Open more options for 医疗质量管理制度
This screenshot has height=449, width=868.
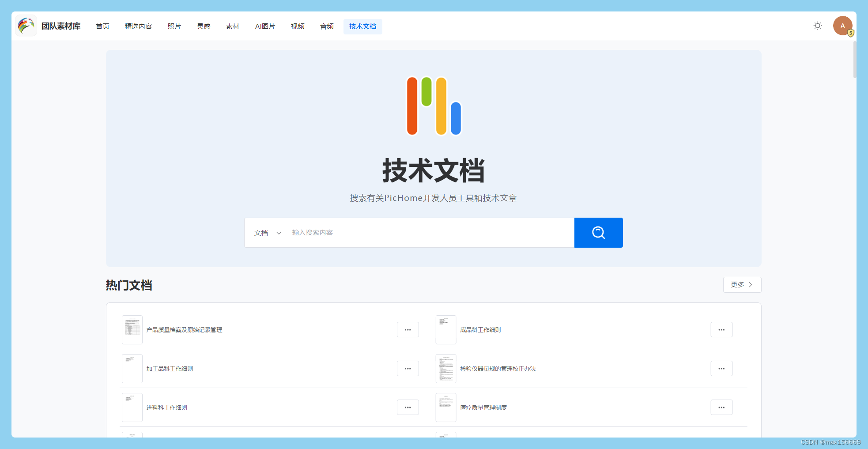pyautogui.click(x=721, y=407)
